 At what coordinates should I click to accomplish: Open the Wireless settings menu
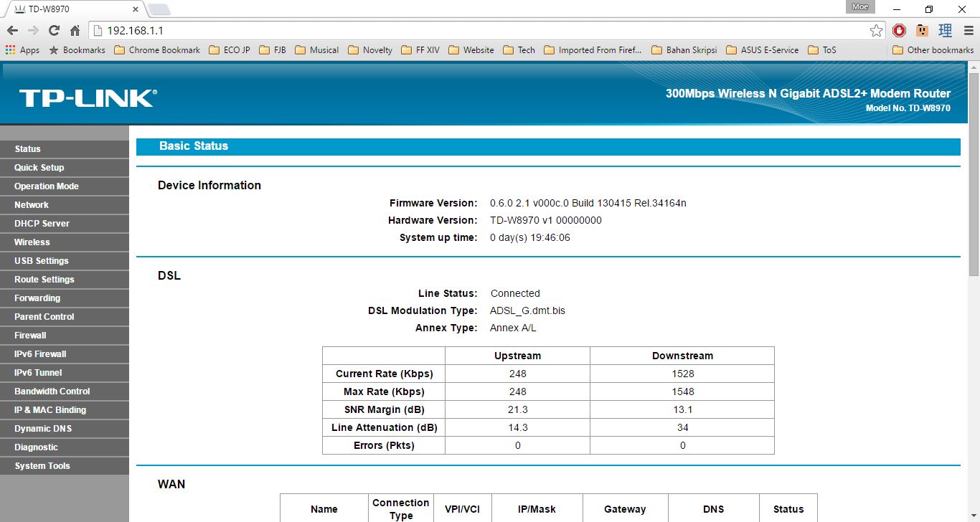click(32, 242)
